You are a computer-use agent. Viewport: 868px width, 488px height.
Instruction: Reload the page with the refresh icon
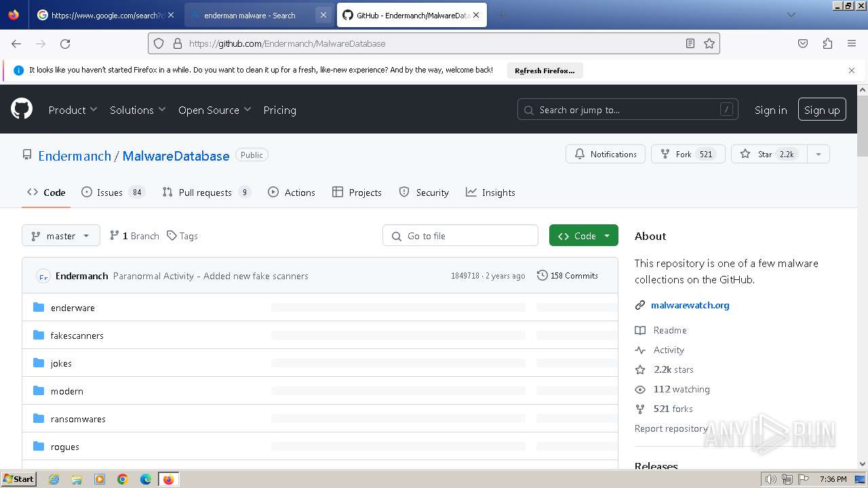(x=65, y=43)
